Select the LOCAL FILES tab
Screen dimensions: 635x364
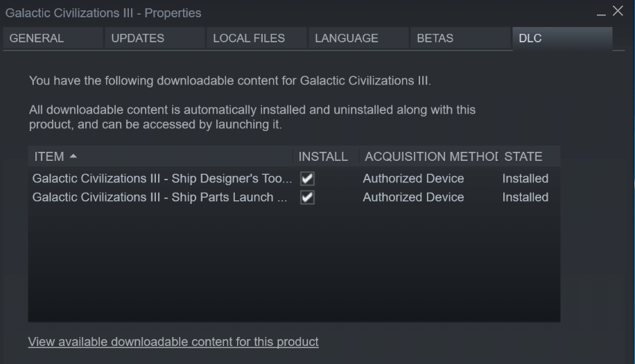(x=249, y=38)
